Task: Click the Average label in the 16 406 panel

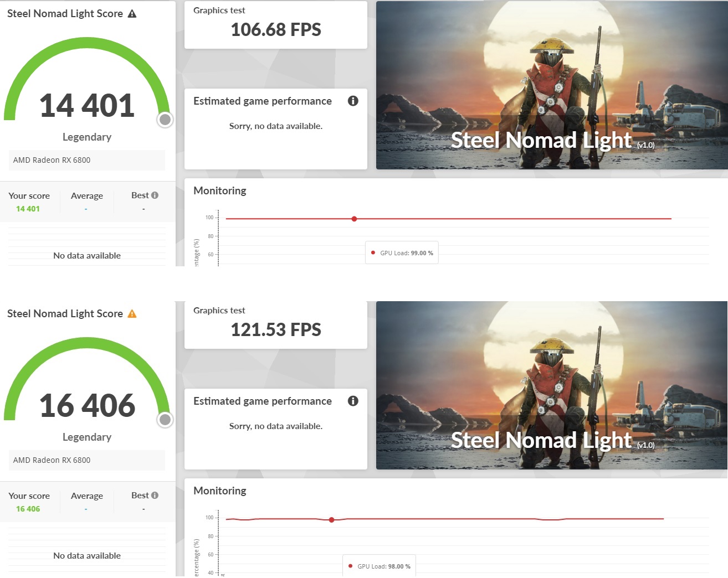Action: point(87,496)
